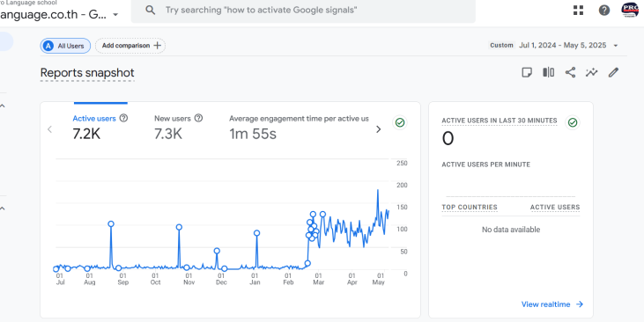Click the Reports snapshot title
Screen dimensions: 644x322
(x=87, y=73)
